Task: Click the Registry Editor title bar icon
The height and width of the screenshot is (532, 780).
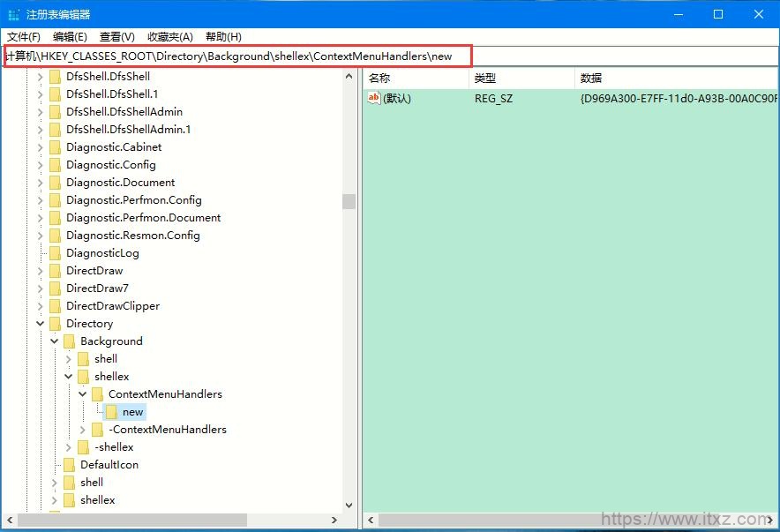Action: (x=14, y=14)
